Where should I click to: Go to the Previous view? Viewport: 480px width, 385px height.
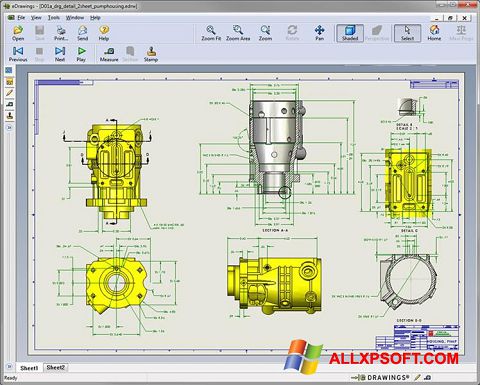click(x=18, y=54)
